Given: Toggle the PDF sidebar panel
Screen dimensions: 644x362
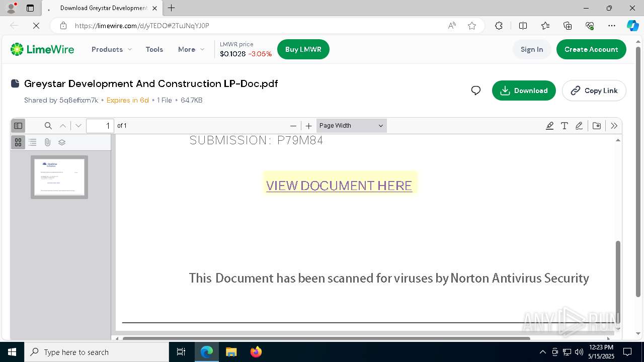Looking at the screenshot, I should pos(18,126).
